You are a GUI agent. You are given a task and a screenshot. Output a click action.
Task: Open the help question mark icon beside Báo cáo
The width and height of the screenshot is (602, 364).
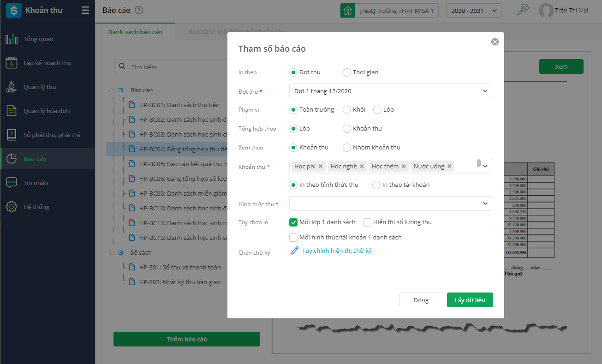click(139, 10)
